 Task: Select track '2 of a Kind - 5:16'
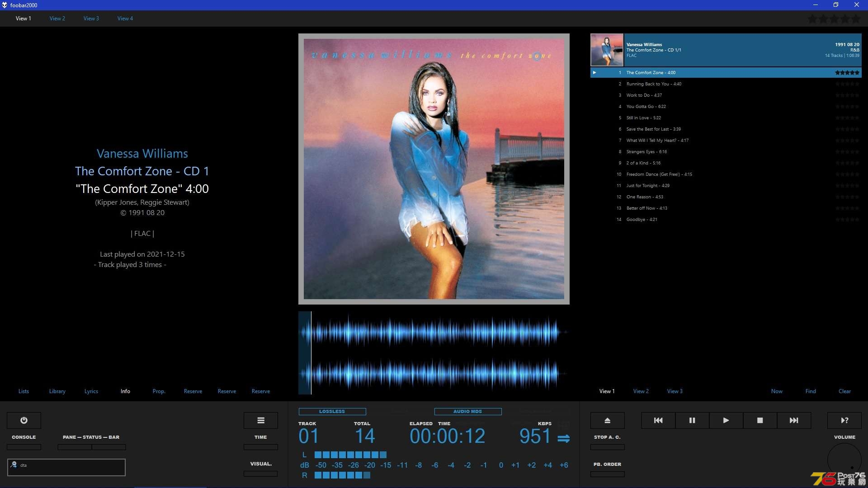[726, 163]
